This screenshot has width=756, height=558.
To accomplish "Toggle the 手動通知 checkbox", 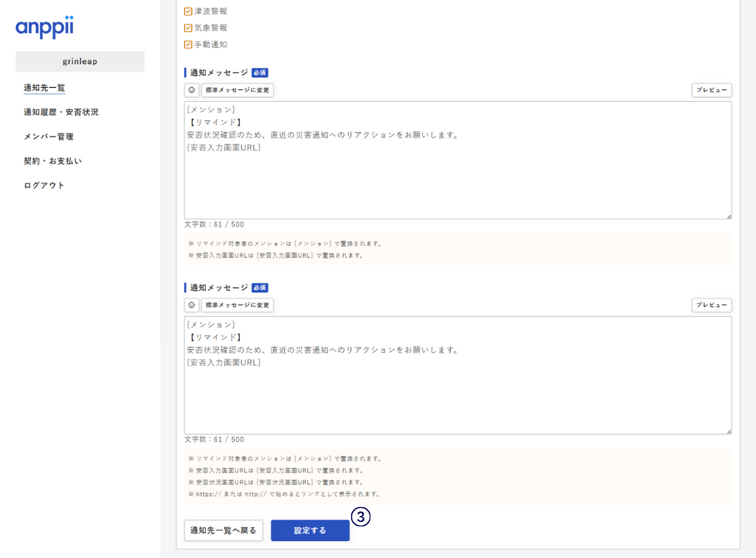I will 188,44.
